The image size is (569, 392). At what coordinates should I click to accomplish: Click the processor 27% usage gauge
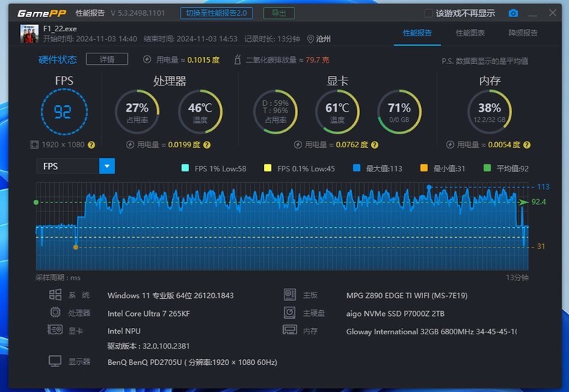pos(137,112)
